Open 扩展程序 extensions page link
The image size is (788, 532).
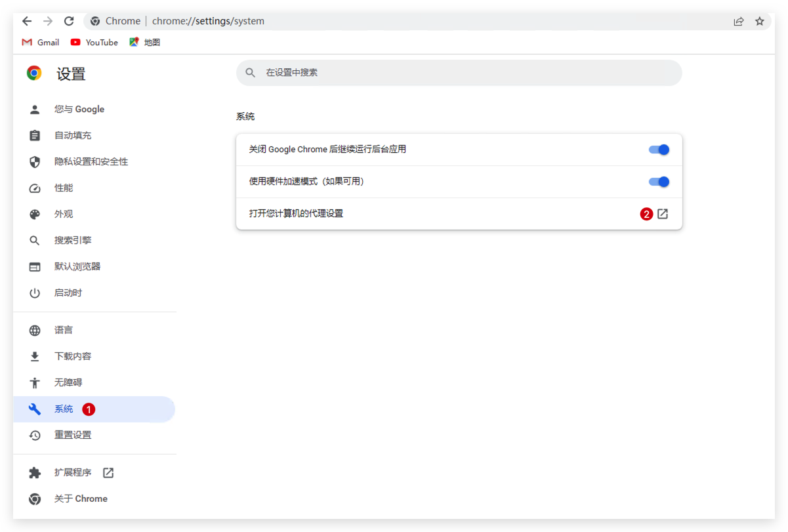[x=73, y=473]
